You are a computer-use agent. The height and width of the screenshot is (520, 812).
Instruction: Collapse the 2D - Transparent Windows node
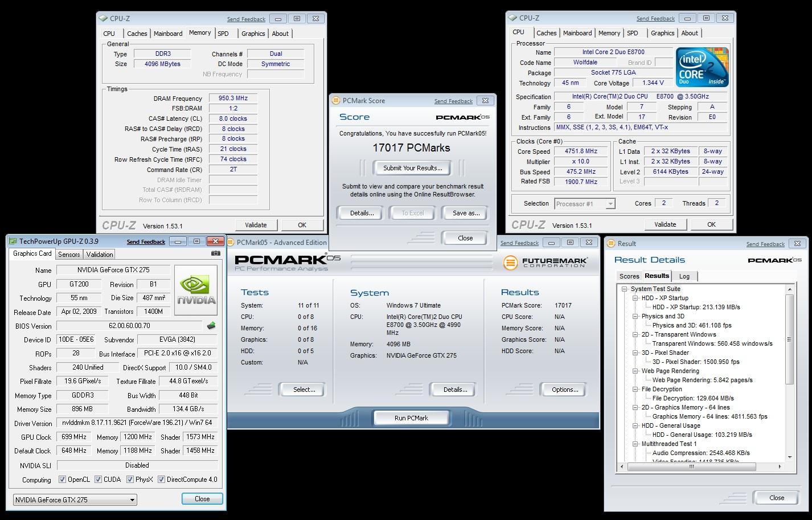tap(635, 335)
